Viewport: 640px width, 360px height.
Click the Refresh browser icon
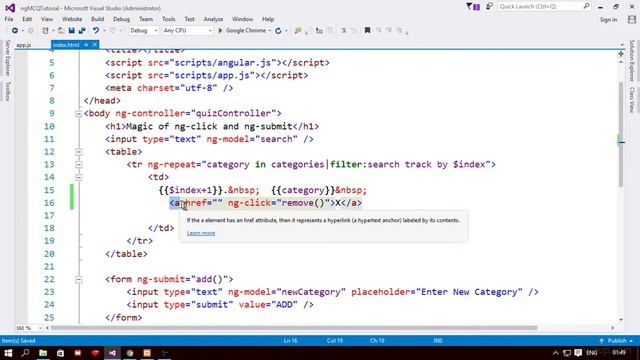coord(278,31)
